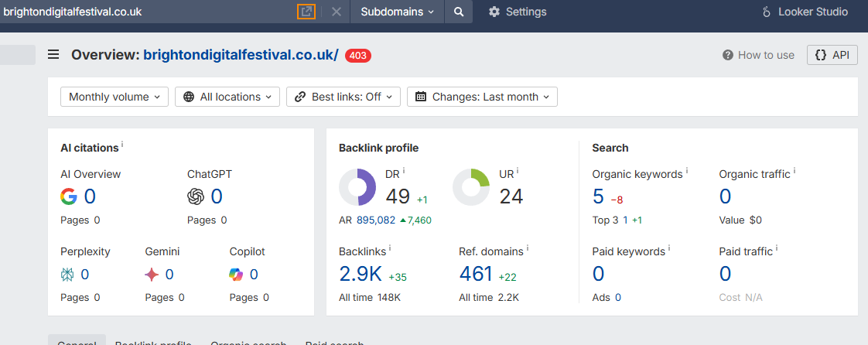Open the Paid keywords value 0

[599, 274]
